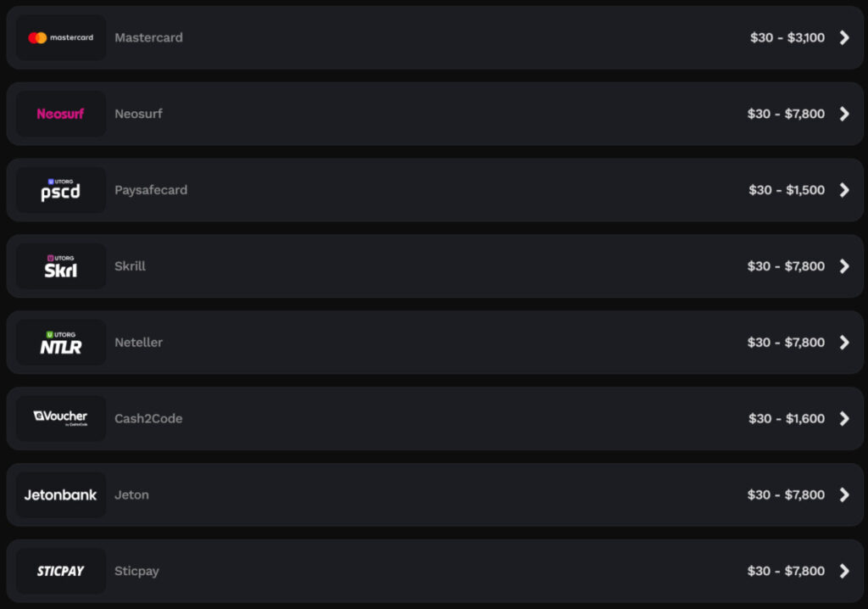Image resolution: width=868 pixels, height=609 pixels.
Task: Expand Mastercard row with chevron arrow
Action: point(844,37)
